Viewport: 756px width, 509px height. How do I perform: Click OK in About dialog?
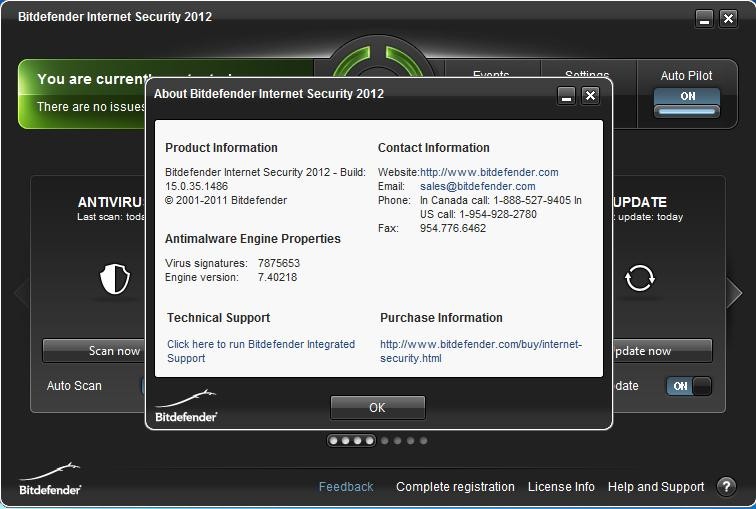(378, 408)
